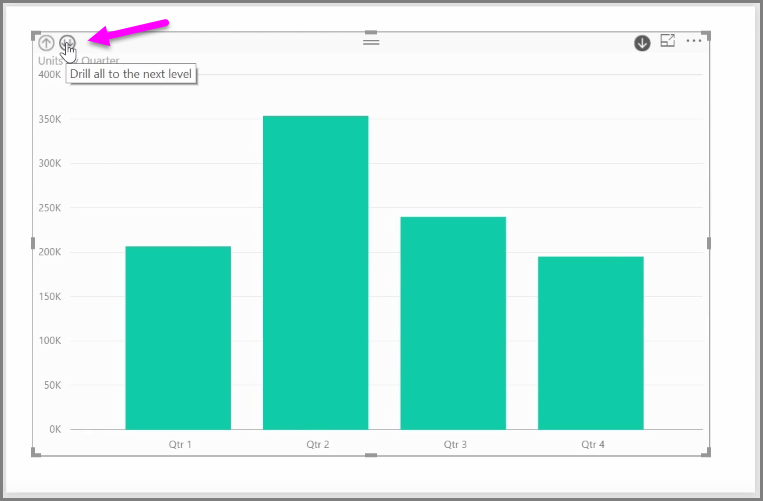This screenshot has height=501, width=763.
Task: Click the Qtr 4 axis label
Action: 593,444
